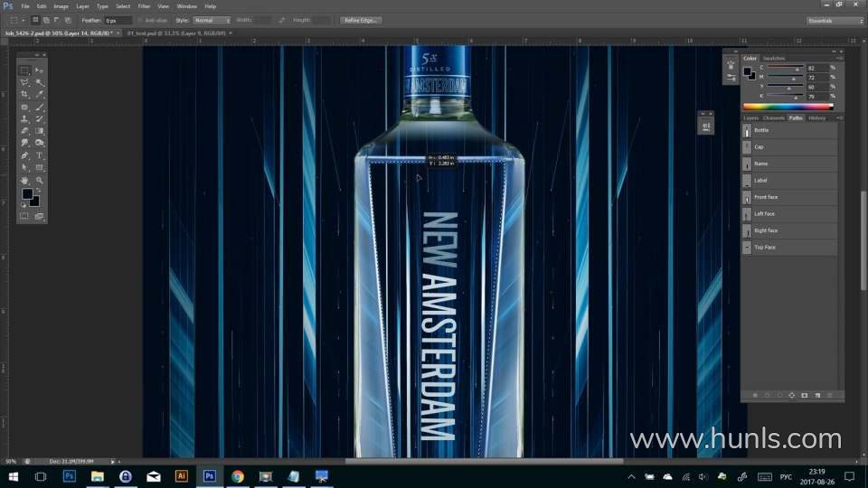Image resolution: width=868 pixels, height=488 pixels.
Task: Select the Lasso tool
Action: [24, 82]
